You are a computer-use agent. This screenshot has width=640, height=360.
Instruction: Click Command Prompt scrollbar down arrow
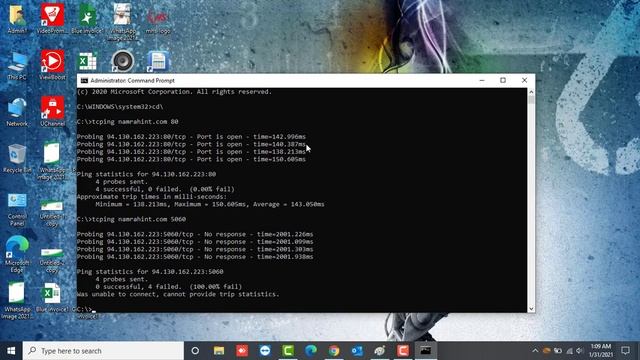(x=531, y=309)
